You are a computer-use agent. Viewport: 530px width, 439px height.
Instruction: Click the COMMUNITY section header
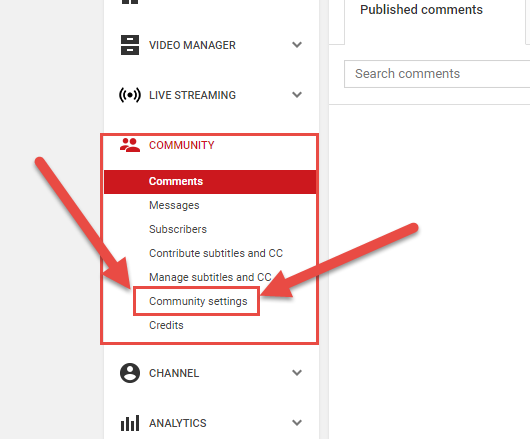point(182,145)
